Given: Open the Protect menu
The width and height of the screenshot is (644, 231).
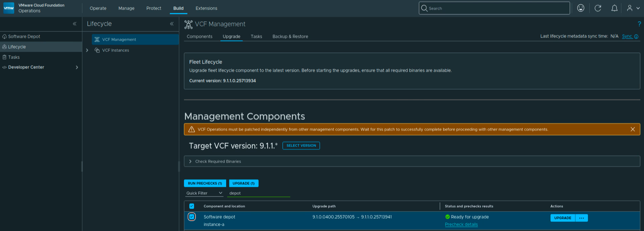Looking at the screenshot, I should (x=153, y=8).
